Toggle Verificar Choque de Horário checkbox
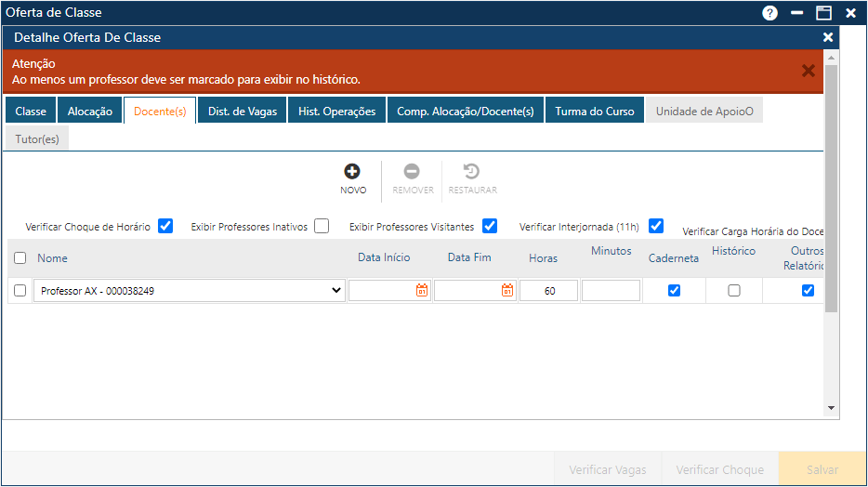 click(x=165, y=226)
